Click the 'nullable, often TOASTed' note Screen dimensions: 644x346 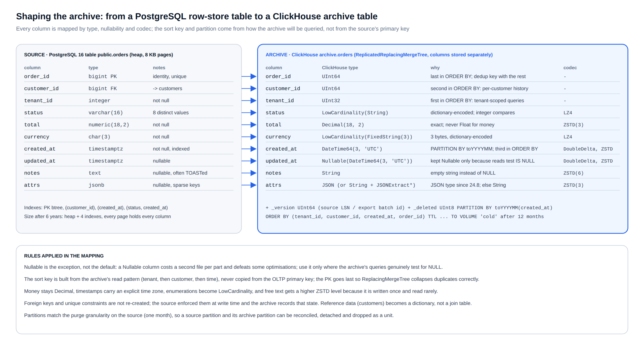180,173
